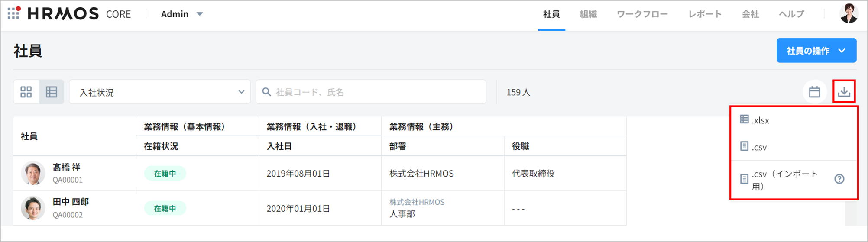This screenshot has height=242, width=868.
Task: Open profile photo of 田中 四郎
Action: (33, 208)
